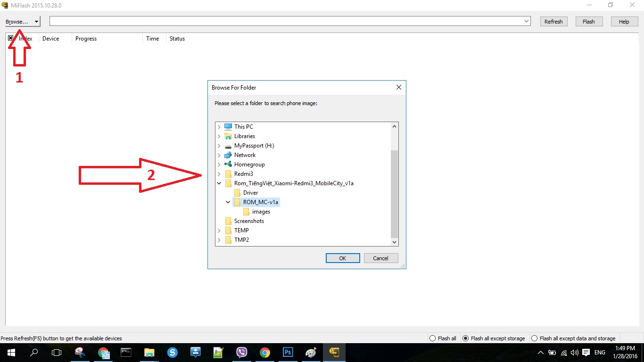Choose 'Flash all except data and storage'
The height and width of the screenshot is (362, 644).
534,338
